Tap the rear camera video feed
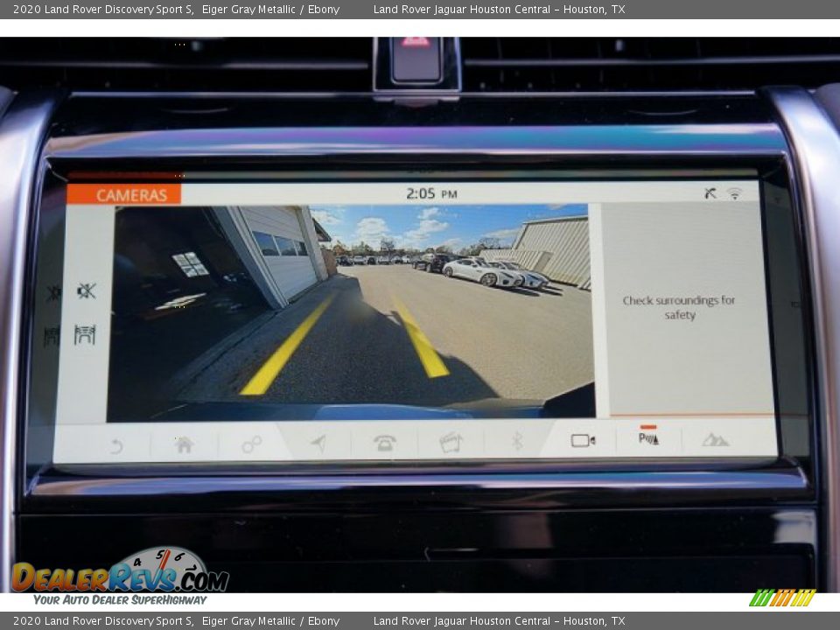Screen dimensions: 840x630 click(351, 311)
